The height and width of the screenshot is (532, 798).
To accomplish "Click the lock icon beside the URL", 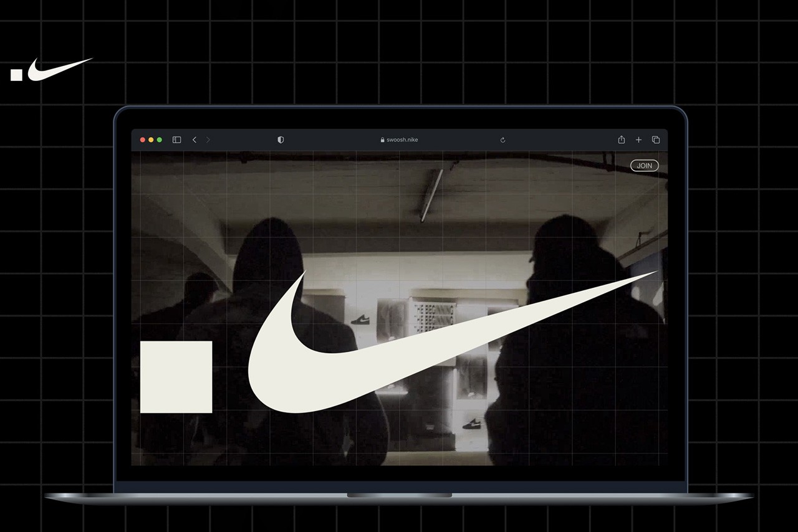I will [383, 140].
